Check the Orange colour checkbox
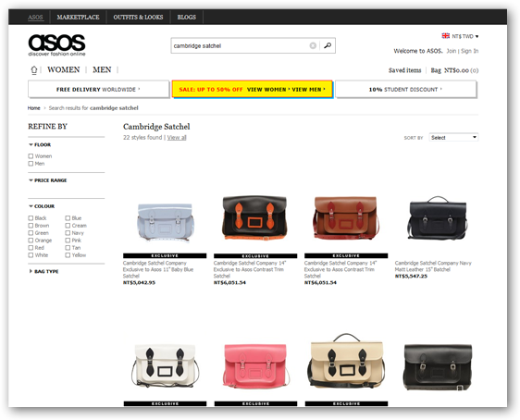 31,240
